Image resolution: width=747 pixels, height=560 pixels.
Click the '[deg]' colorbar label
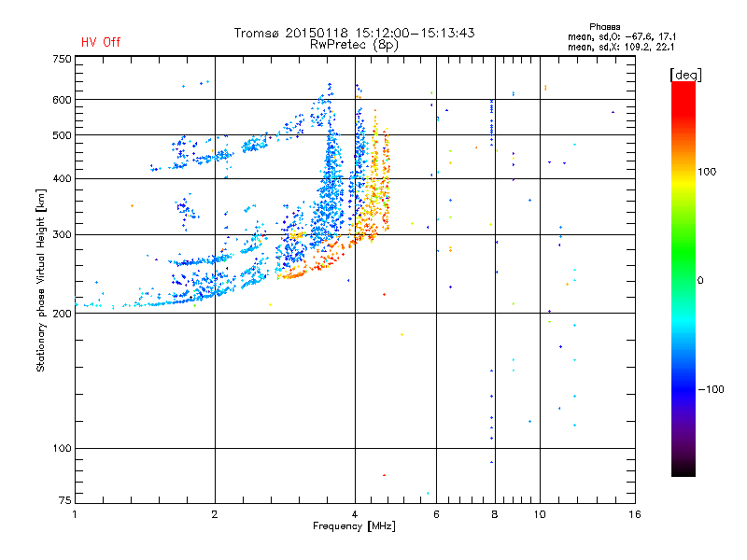pos(685,75)
